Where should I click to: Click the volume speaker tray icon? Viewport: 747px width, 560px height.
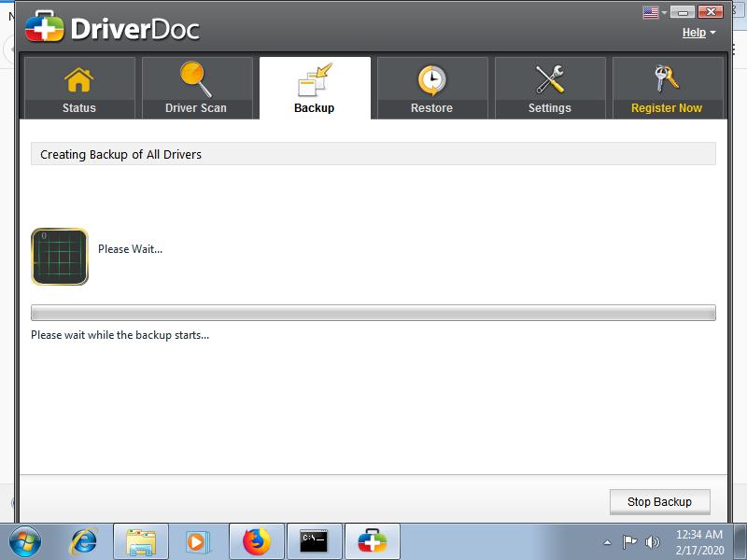(x=652, y=542)
